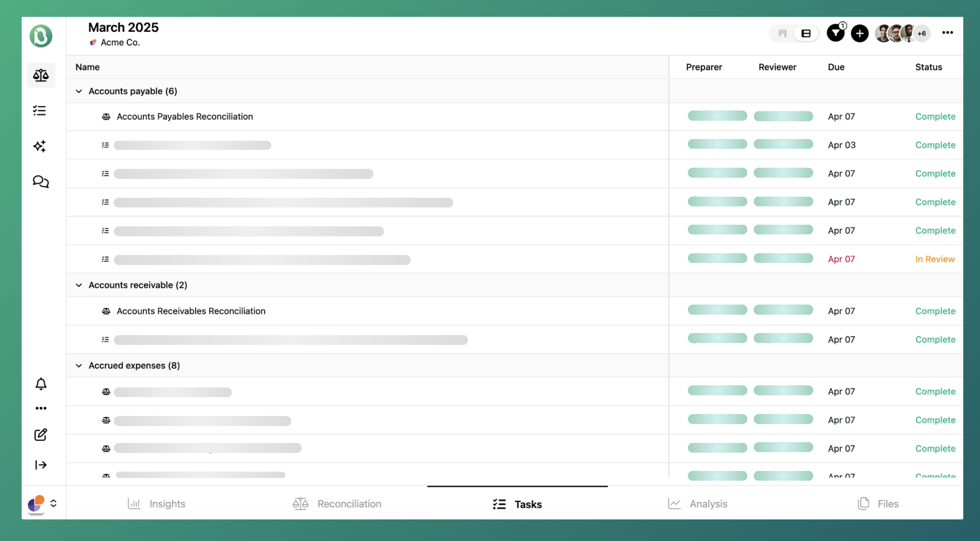Open Accounts Receivables Reconciliation task
The image size is (980, 541).
(x=191, y=311)
